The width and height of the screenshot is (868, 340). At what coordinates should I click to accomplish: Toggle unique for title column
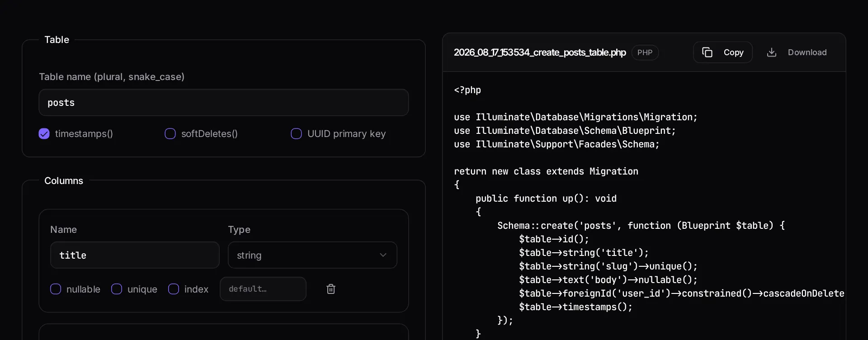point(117,289)
